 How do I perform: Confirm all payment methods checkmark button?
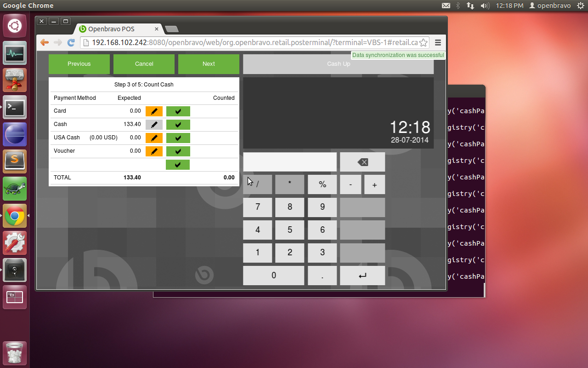tap(178, 165)
